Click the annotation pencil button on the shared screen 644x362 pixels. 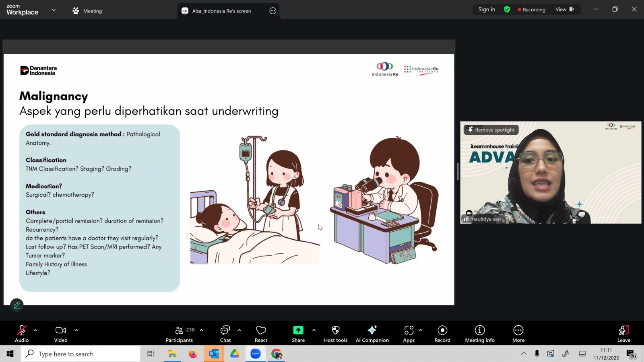pos(17,305)
